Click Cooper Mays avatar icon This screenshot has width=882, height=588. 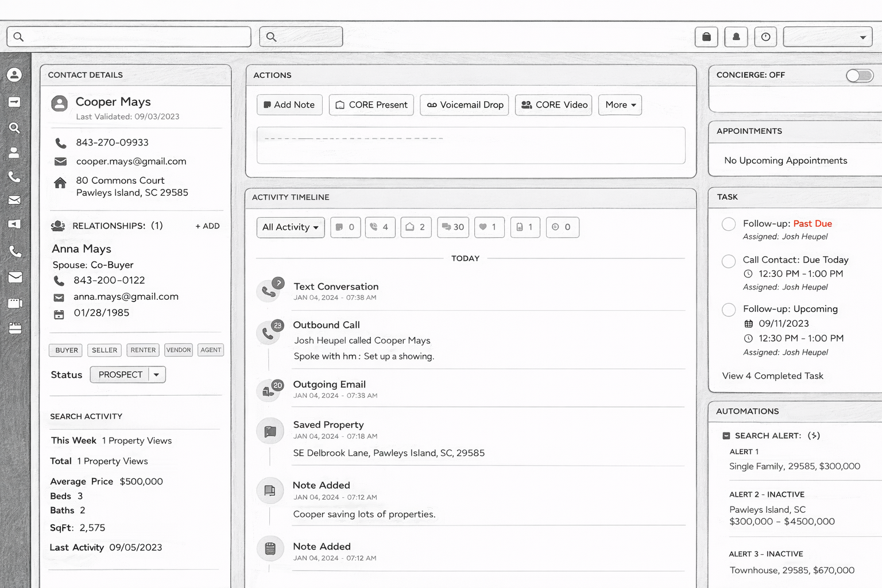(59, 103)
